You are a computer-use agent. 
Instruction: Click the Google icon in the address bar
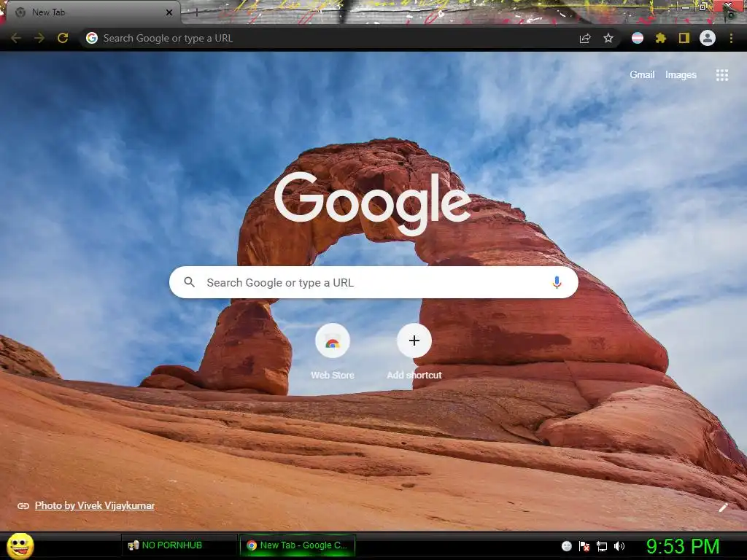coord(92,38)
